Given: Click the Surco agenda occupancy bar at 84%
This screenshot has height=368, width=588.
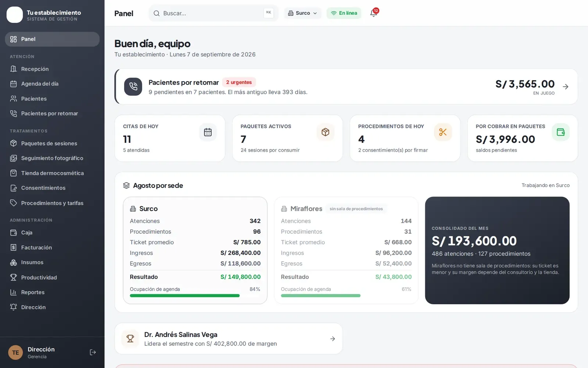Looking at the screenshot, I should coord(195,296).
